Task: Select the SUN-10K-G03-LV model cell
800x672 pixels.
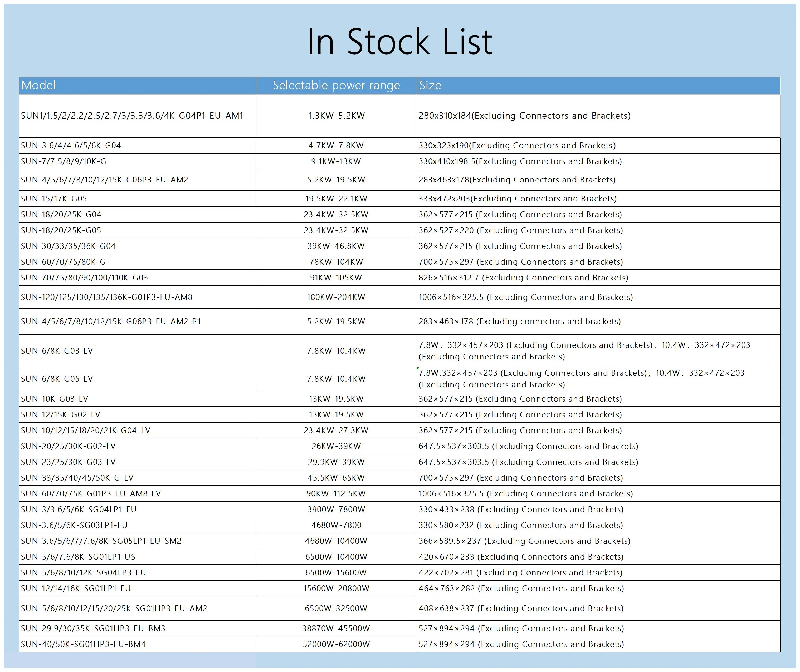Action: pos(55,399)
